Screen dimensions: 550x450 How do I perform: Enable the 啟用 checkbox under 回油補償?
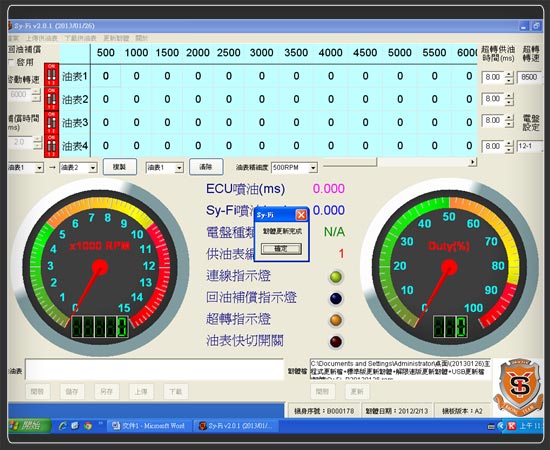pyautogui.click(x=10, y=62)
